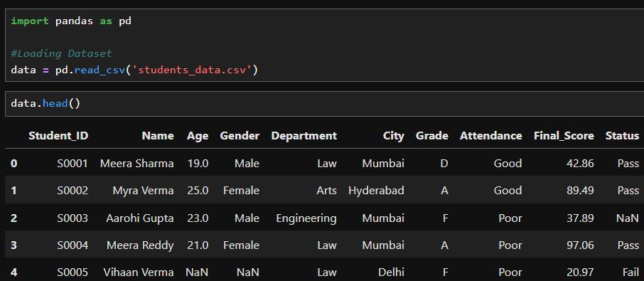Click the Status column header
Viewport: 644px width, 281px height.
[622, 136]
